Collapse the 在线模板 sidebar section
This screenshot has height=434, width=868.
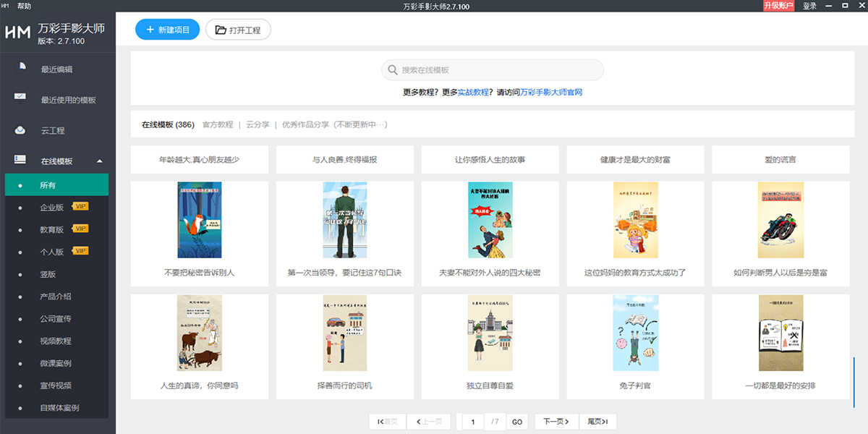point(100,161)
